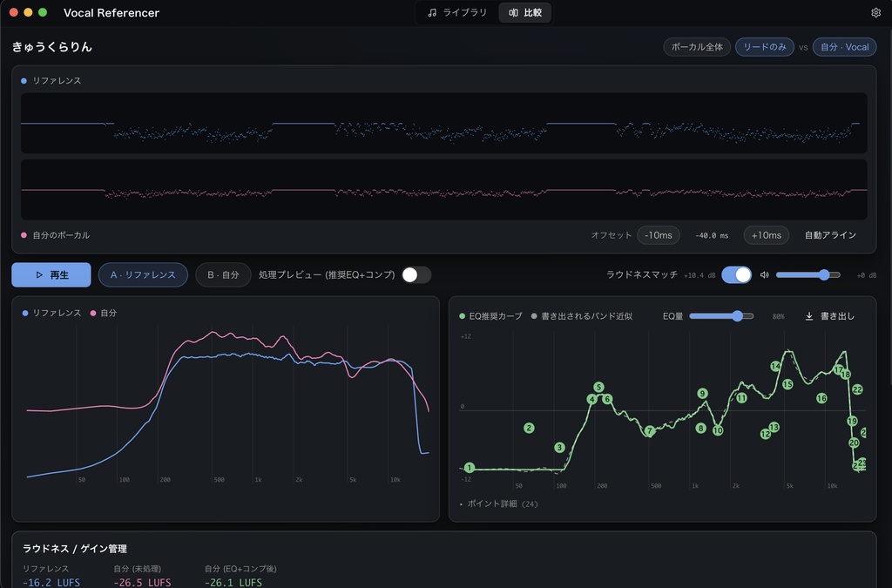
Task: Click the speaker volume icon
Action: coord(764,275)
